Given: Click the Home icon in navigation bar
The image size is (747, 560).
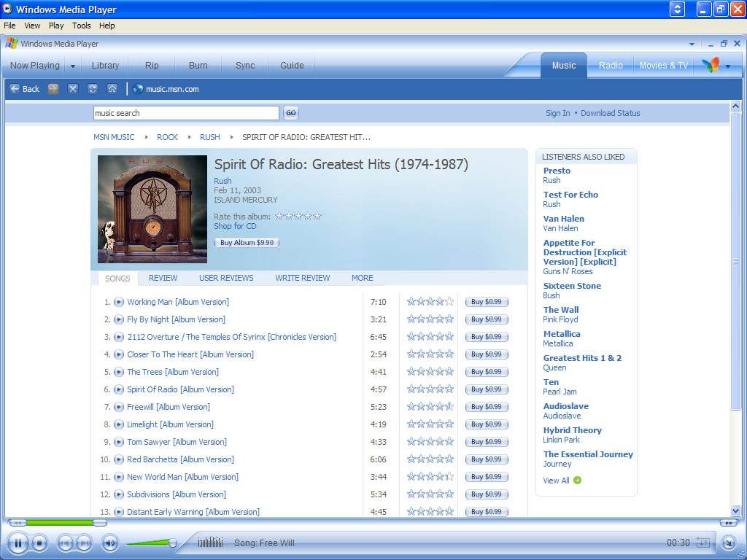Looking at the screenshot, I should point(112,89).
